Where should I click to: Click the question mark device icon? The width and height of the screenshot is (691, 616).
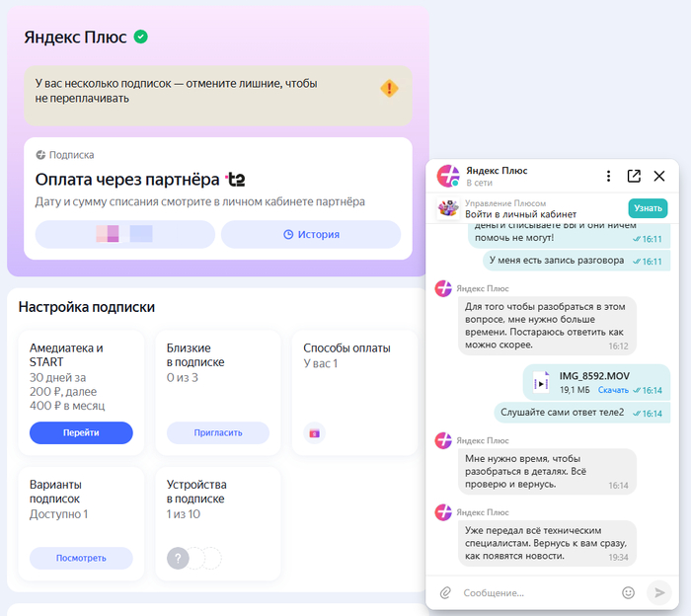coord(178,559)
